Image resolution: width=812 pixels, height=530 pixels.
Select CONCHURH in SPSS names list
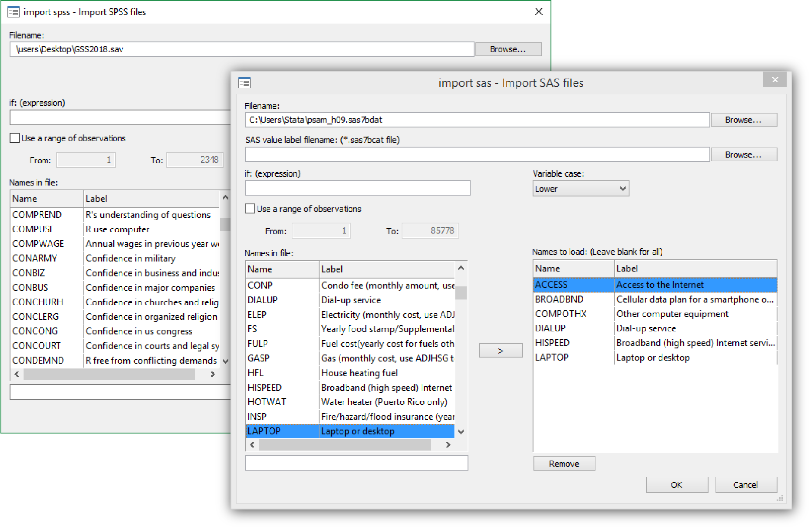pos(115,302)
